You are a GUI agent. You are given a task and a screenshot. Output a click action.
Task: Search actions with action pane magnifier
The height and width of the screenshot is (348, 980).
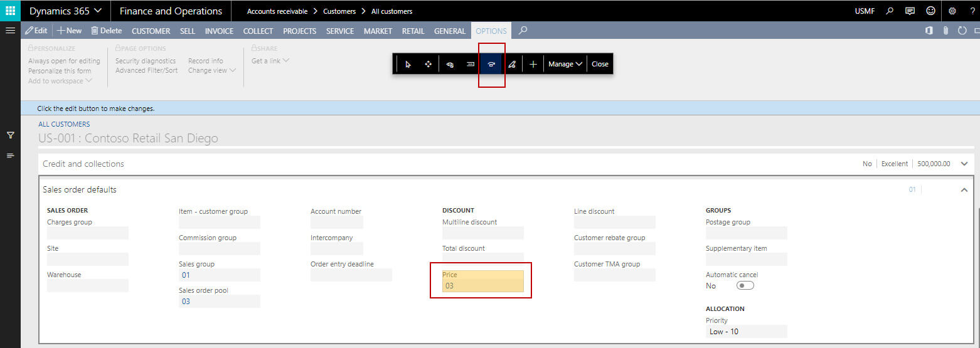click(523, 30)
